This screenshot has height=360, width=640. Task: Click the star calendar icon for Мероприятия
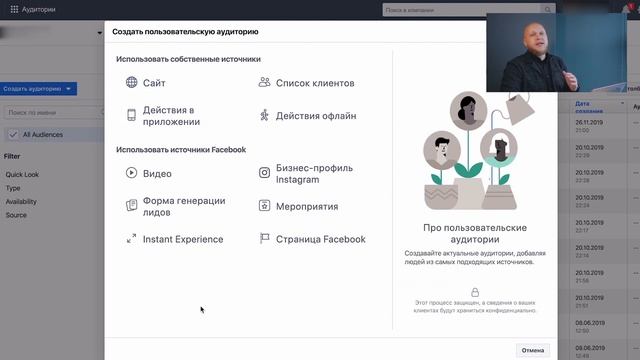tap(264, 205)
